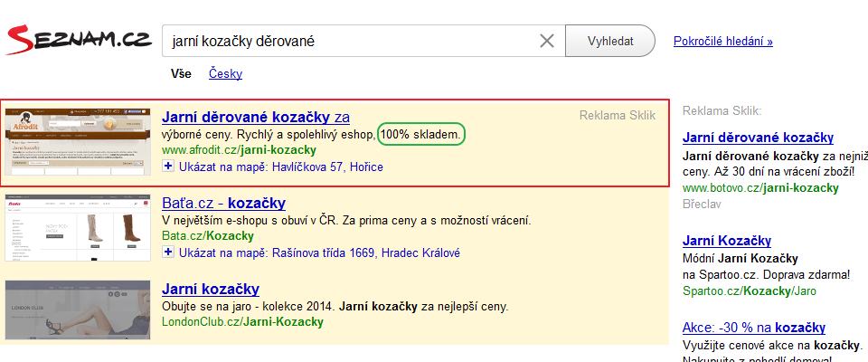Open "Akce: -30 % na kozačky" ad
The image size is (868, 362).
[x=754, y=327]
